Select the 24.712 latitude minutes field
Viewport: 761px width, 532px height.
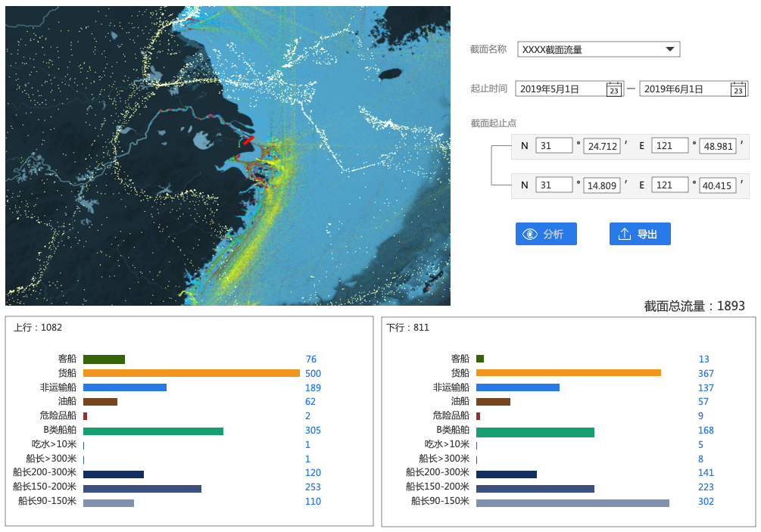click(602, 146)
